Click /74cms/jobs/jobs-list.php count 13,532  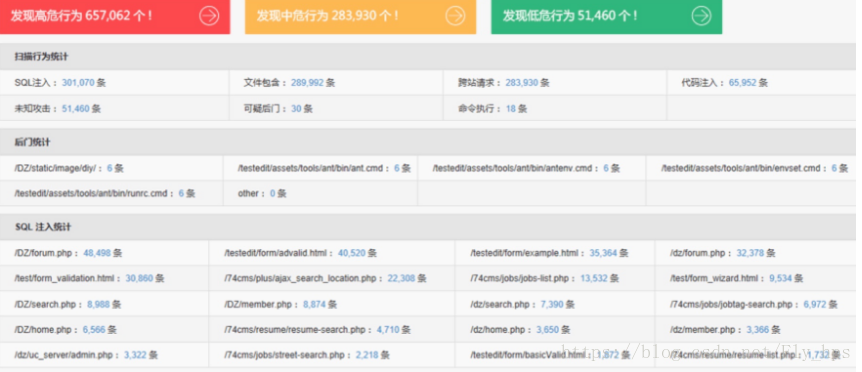594,279
